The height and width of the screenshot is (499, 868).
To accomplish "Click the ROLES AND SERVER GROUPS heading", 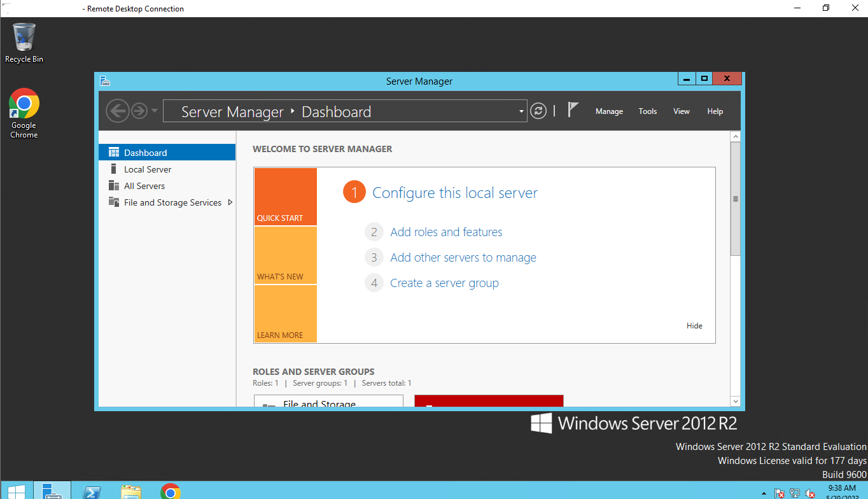I will [x=314, y=372].
